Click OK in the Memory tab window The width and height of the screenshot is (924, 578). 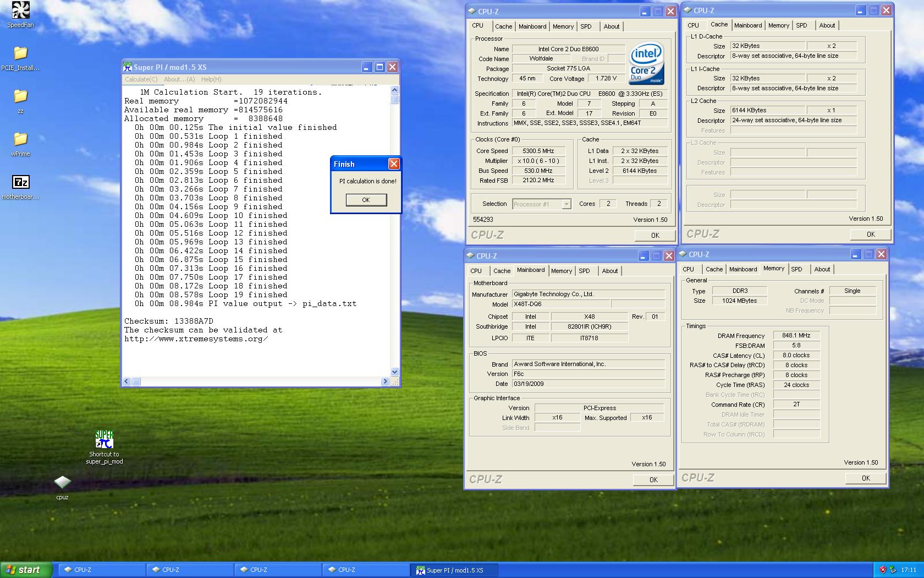click(866, 478)
